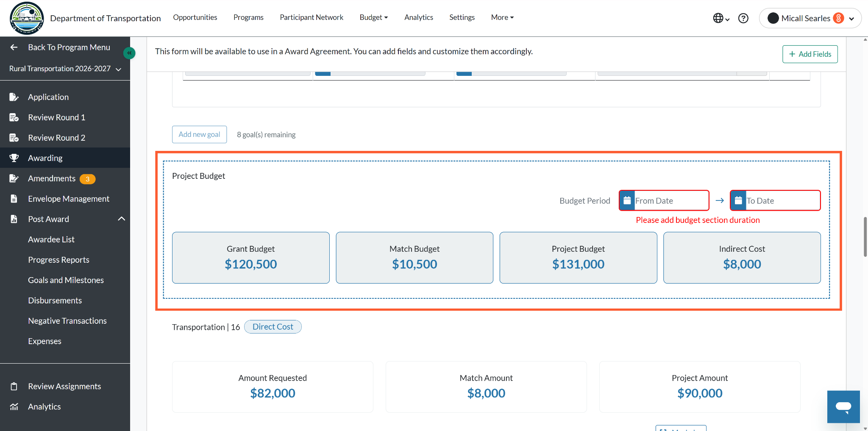Click the Amendments count badge showing 3
The height and width of the screenshot is (431, 868).
click(x=88, y=179)
